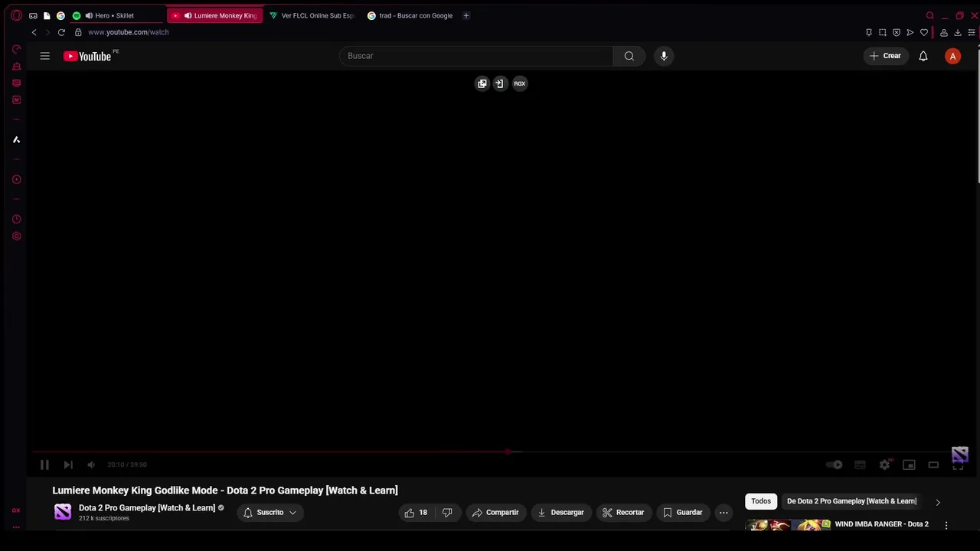Screen dimensions: 980x551
Task: Open the Aria AI sidebar icon
Action: (16, 139)
